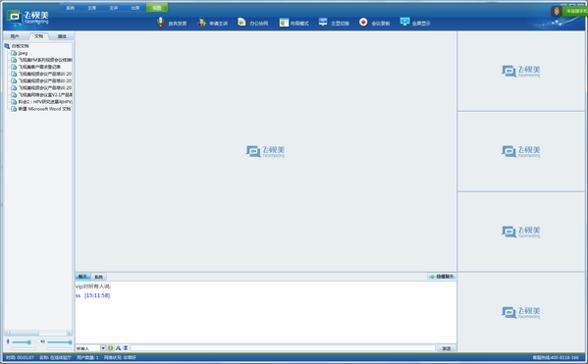Screen dimensions: 588x364
Task: Open the 系统 menu tab in the header
Action: [x=70, y=8]
